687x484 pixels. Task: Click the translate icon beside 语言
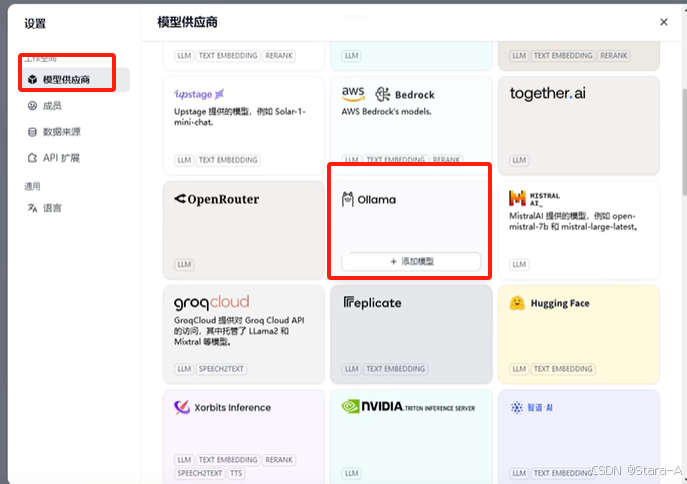[x=32, y=208]
